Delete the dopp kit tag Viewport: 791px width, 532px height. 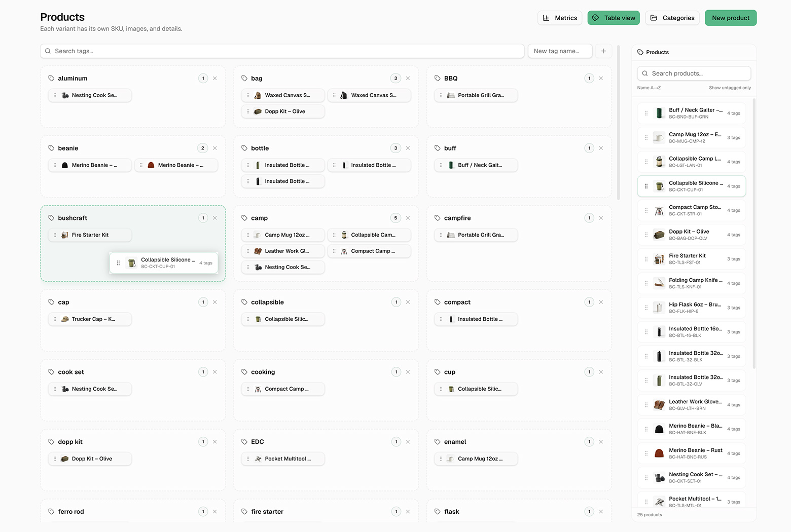215,442
